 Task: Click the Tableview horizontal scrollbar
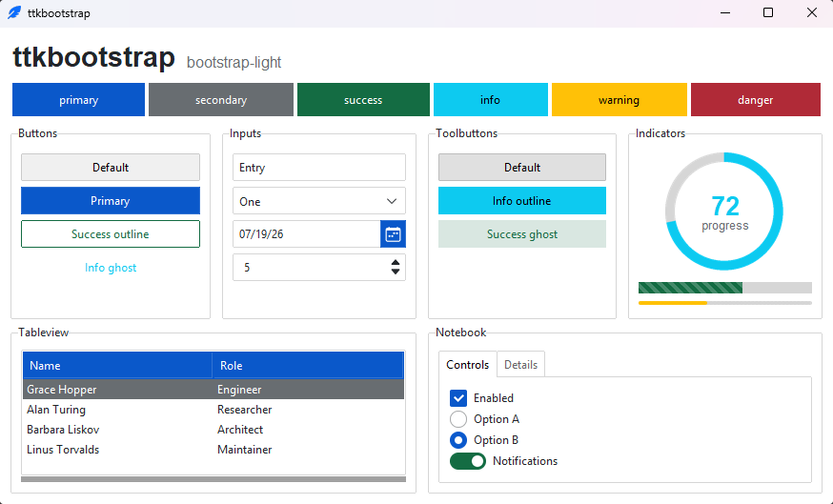pos(213,479)
